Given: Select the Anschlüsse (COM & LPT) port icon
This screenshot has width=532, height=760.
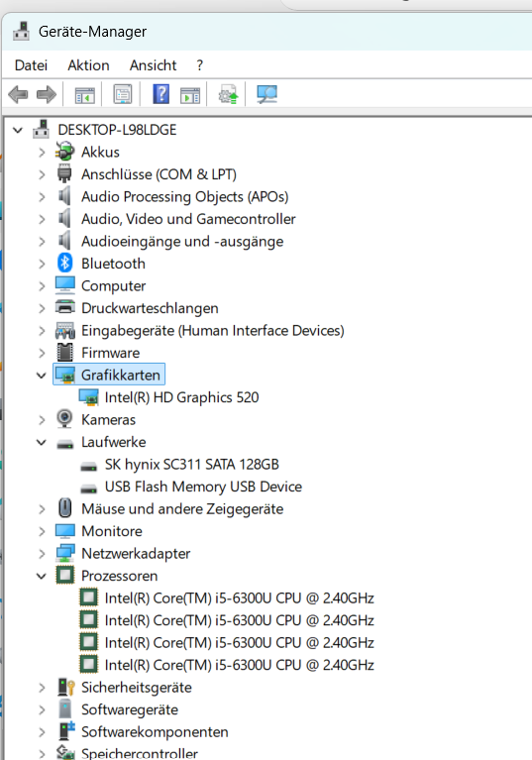Looking at the screenshot, I should (x=64, y=174).
